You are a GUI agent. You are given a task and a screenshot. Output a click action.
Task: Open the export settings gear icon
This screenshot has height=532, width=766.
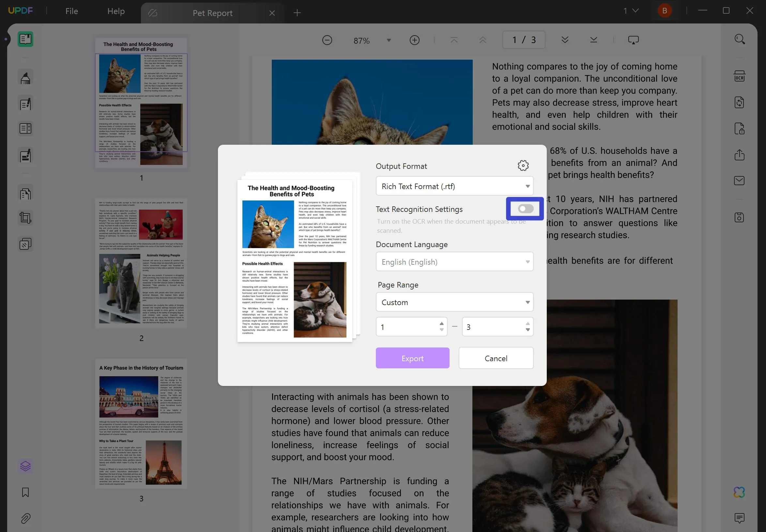(523, 165)
